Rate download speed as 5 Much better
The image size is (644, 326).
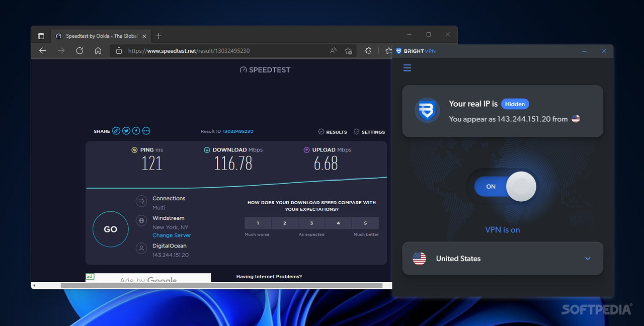tap(365, 223)
